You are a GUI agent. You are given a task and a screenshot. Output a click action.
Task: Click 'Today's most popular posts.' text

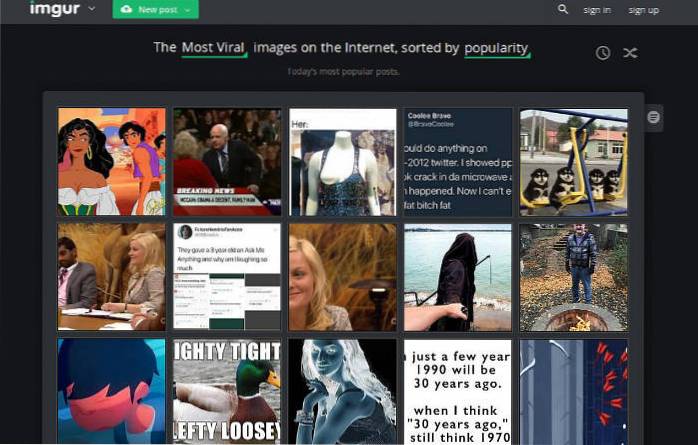pos(343,72)
